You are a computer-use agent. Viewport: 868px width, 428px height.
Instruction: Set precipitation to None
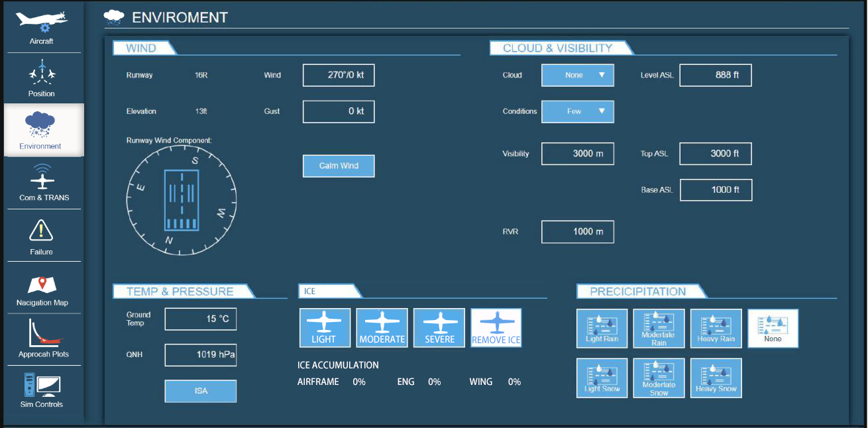click(x=773, y=328)
